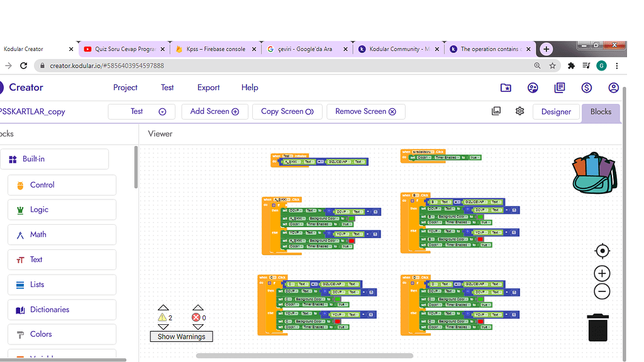Viewport: 644px width, 362px height.
Task: Open the asset manager image icon
Action: (496, 111)
